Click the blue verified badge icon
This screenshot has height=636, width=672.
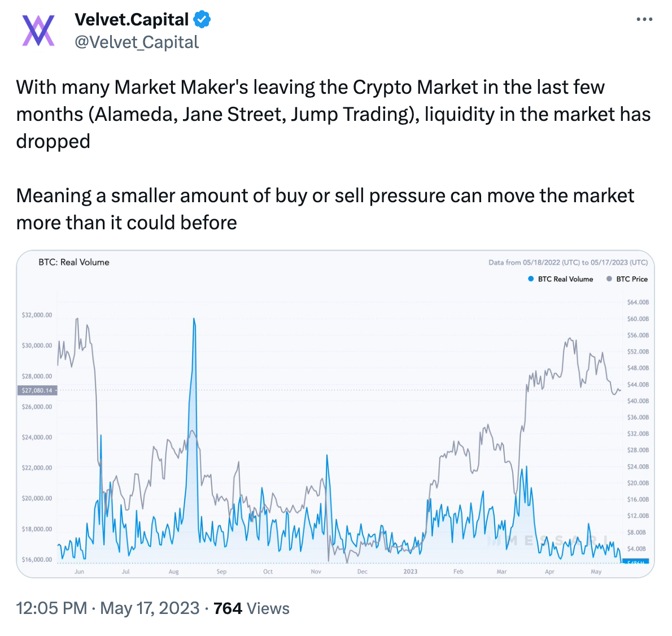pos(202,20)
